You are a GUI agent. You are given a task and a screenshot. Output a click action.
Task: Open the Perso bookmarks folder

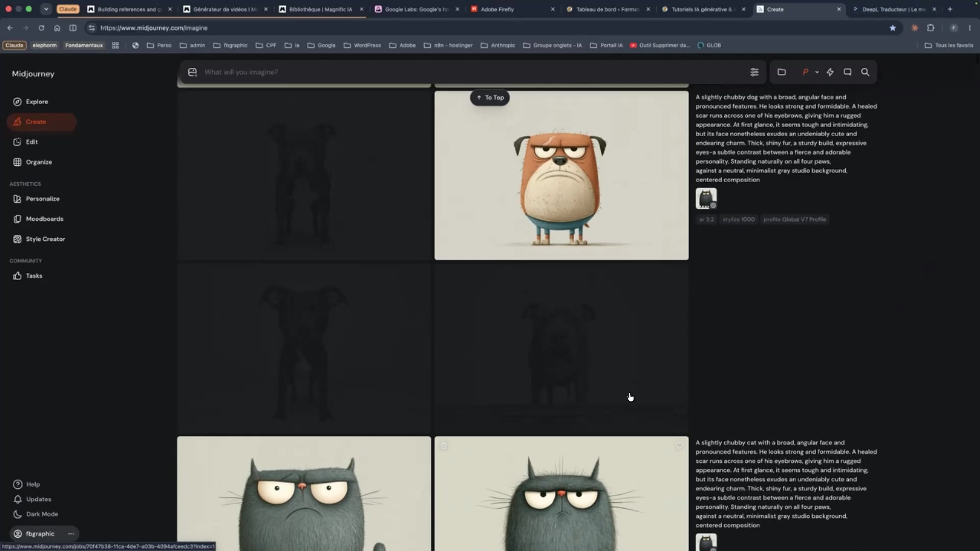[x=159, y=45]
